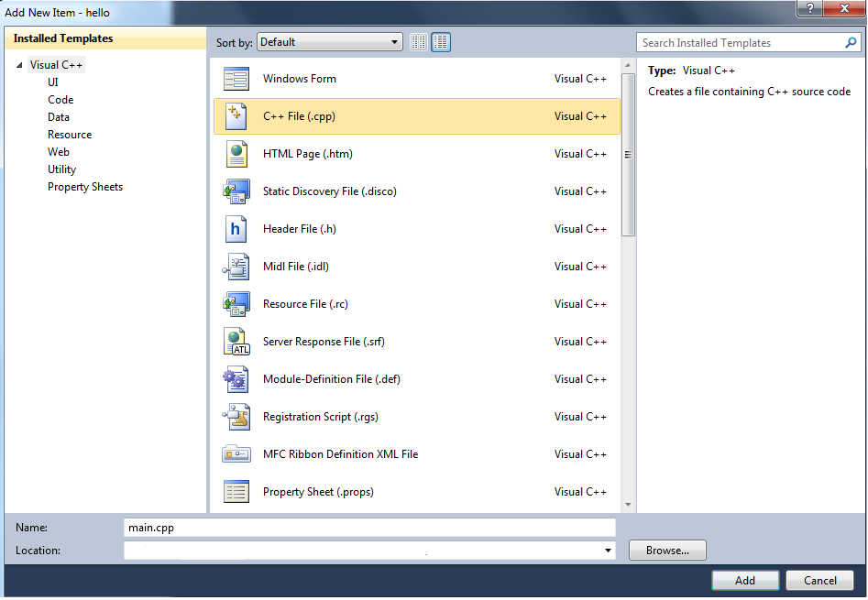Collapse the Visual C++ tree node
This screenshot has width=868, height=600.
click(20, 65)
